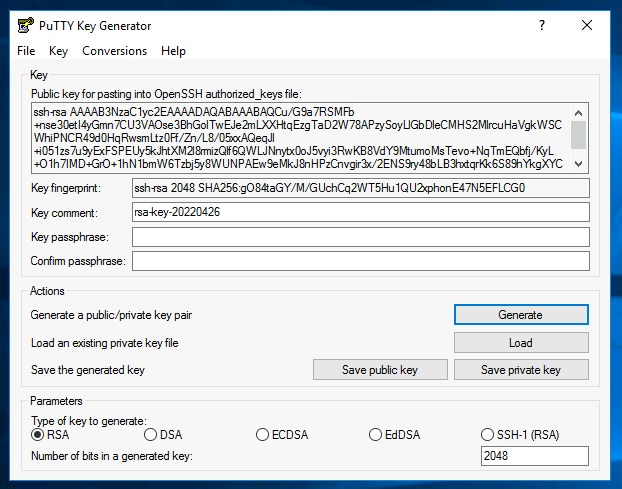Open the Conversions menu
The width and height of the screenshot is (622, 489).
click(x=114, y=51)
